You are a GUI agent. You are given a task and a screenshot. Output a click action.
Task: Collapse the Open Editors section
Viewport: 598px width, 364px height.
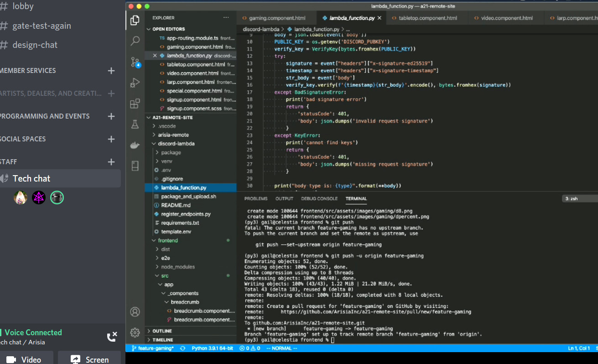pos(149,29)
